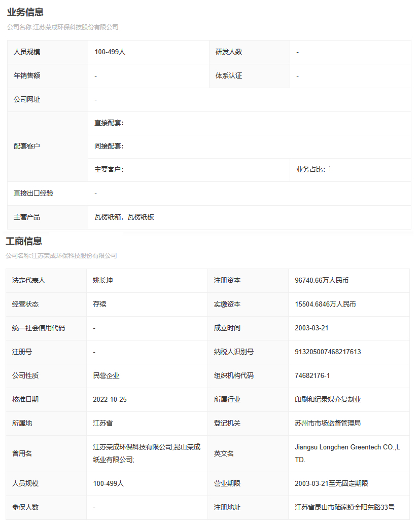This screenshot has height=532, width=419.
Task: Select the 主要客户 cell
Action: (189, 170)
